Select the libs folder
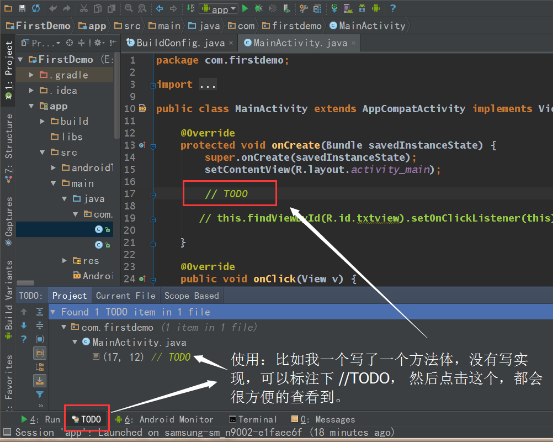This screenshot has height=442, width=553. click(x=67, y=137)
